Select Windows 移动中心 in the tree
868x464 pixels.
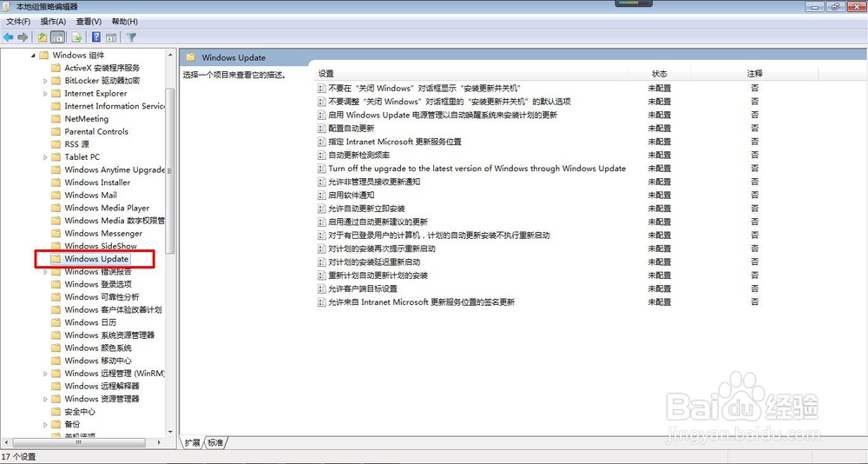[98, 361]
